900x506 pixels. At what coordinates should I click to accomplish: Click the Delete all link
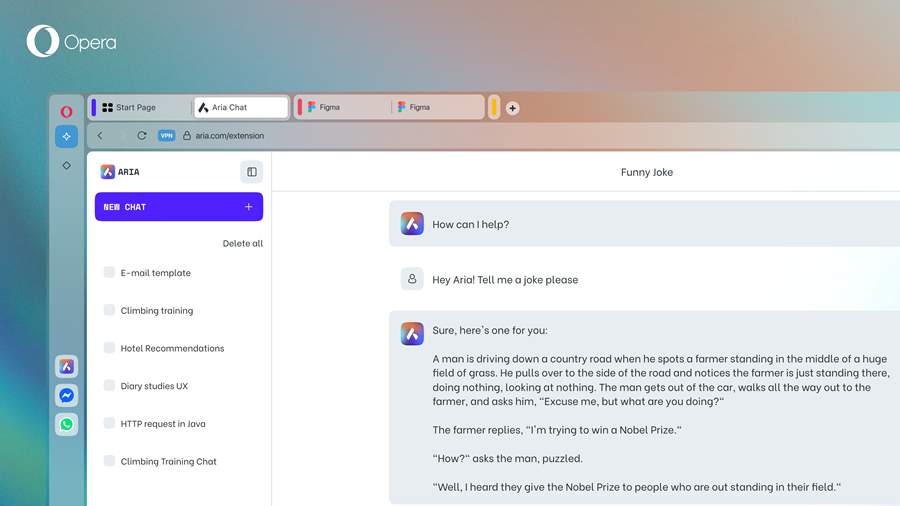coord(243,243)
